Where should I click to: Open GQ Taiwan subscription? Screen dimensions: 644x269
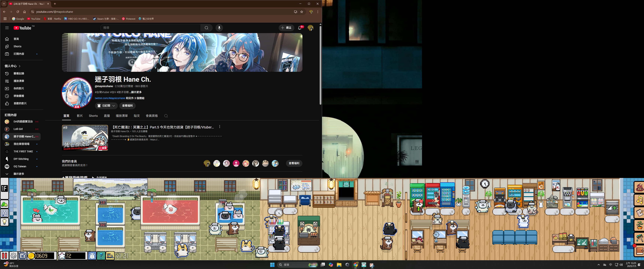pos(22,166)
